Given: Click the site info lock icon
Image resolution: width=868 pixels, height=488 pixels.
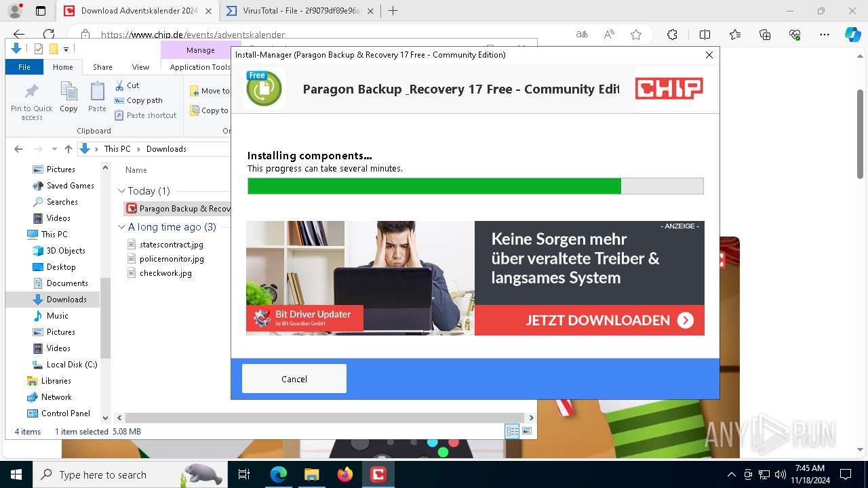Looking at the screenshot, I should [x=85, y=35].
